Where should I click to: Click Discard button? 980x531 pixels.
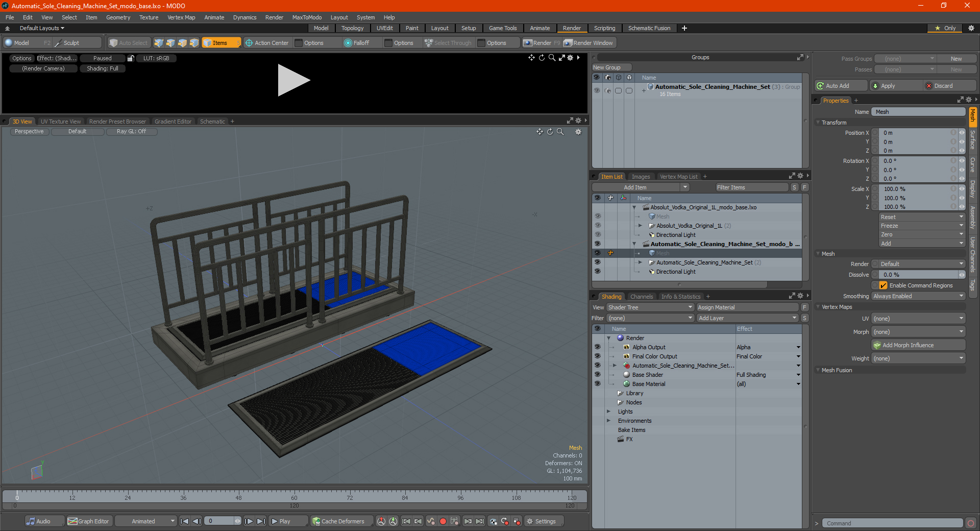pos(951,86)
